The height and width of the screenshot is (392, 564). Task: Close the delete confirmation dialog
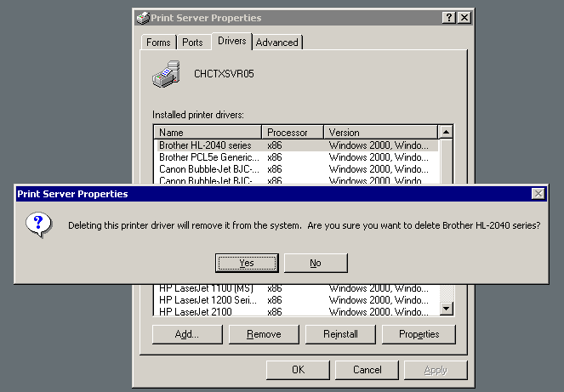(538, 194)
